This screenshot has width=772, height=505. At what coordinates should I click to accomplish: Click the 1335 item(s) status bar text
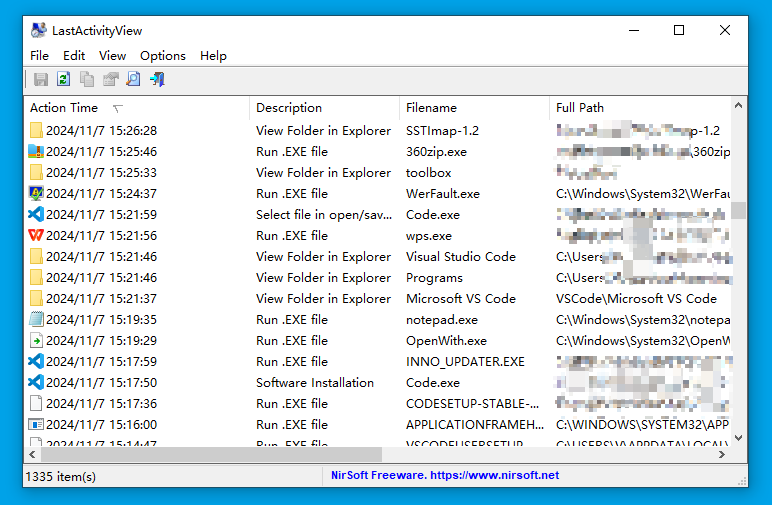61,476
